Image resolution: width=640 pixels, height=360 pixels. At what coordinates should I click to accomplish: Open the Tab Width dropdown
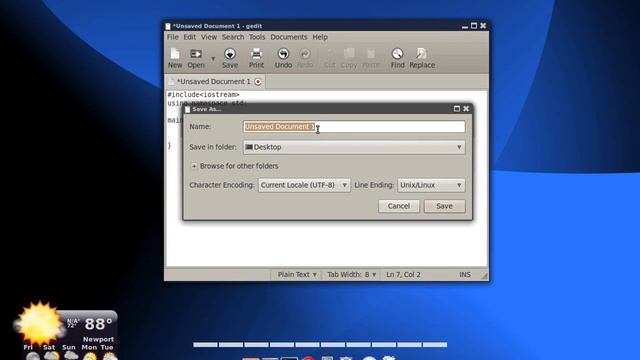[x=351, y=275]
